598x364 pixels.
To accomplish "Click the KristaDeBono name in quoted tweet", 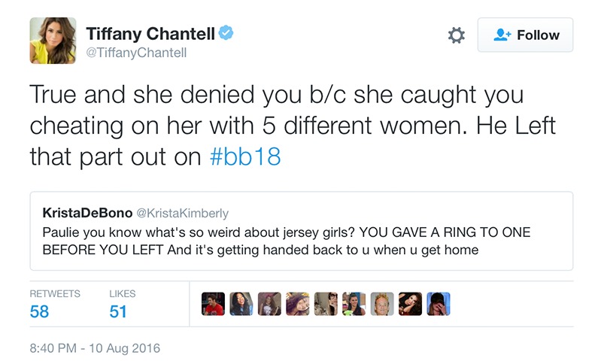I will [87, 213].
